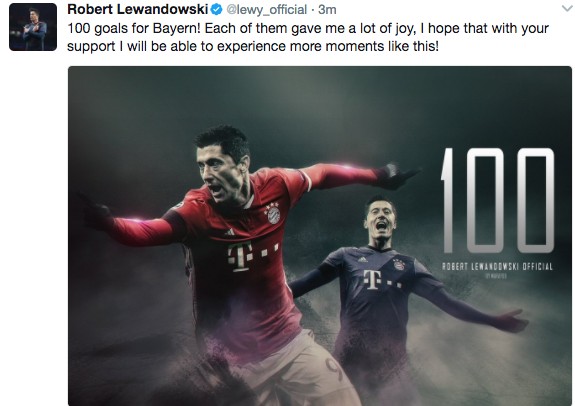Click the tweet text about Bayern goals
The height and width of the screenshot is (406, 575).
(x=308, y=37)
